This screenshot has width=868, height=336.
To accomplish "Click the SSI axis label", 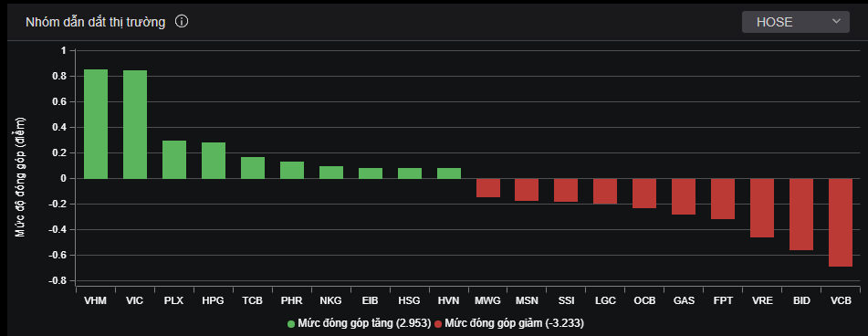I will coord(566,301).
